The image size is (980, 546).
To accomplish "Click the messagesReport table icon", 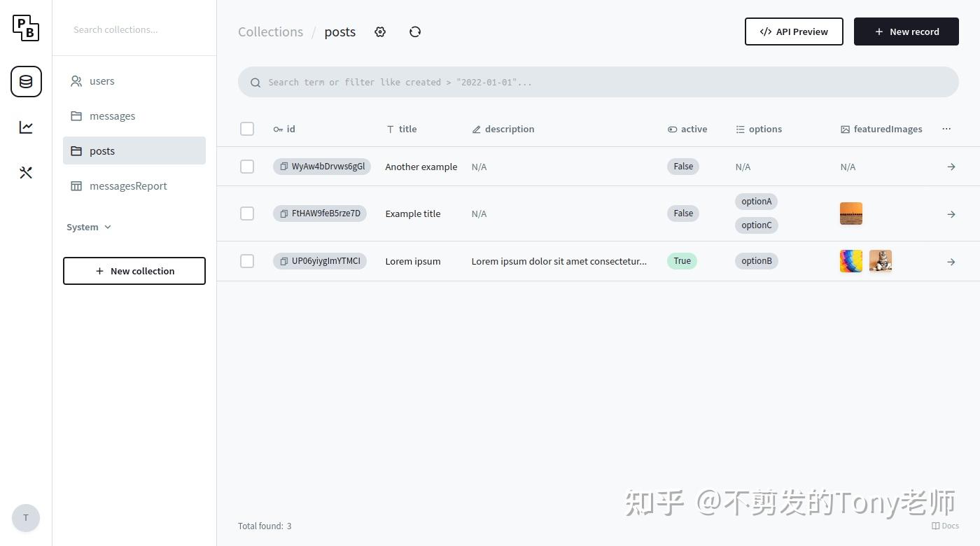I will [x=76, y=185].
